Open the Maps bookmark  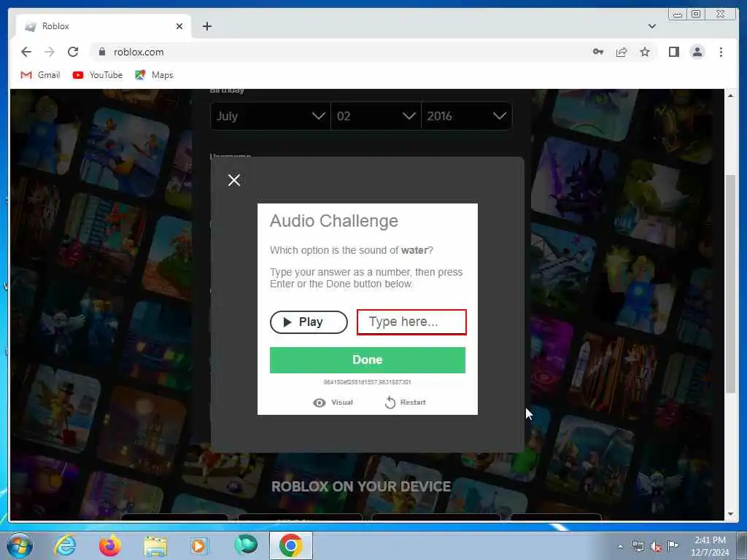point(154,75)
